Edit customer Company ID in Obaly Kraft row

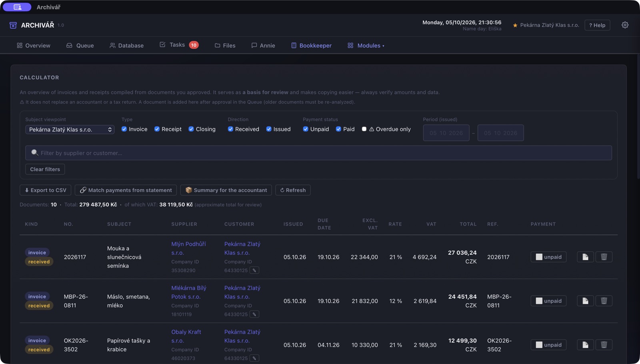(254, 358)
